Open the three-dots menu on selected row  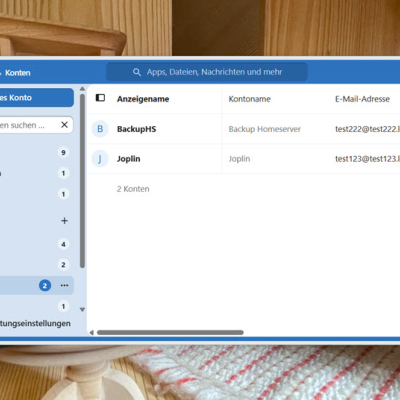click(64, 285)
